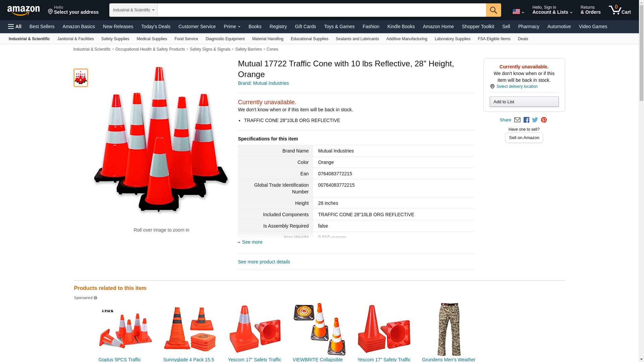Open Safety Supplies subcategory tab

click(115, 39)
